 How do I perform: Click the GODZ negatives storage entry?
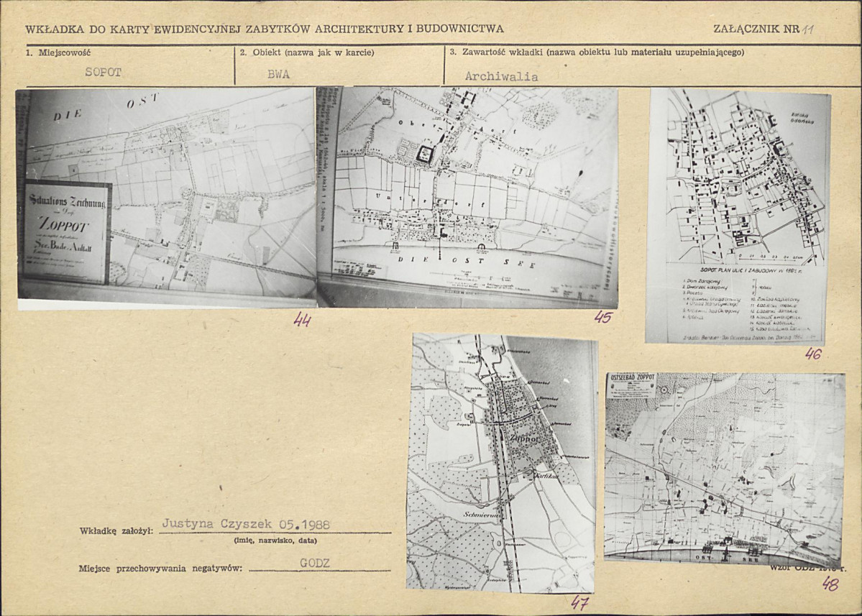click(314, 563)
